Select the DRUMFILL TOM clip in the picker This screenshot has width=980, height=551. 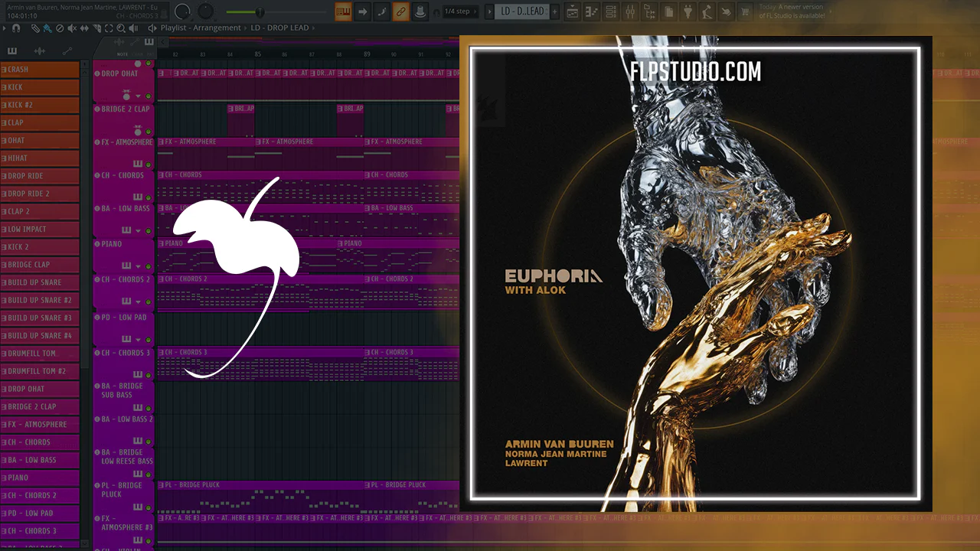(40, 354)
